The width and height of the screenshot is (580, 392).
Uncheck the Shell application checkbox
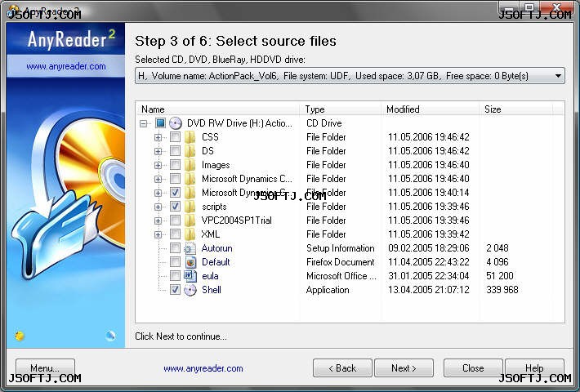point(175,290)
